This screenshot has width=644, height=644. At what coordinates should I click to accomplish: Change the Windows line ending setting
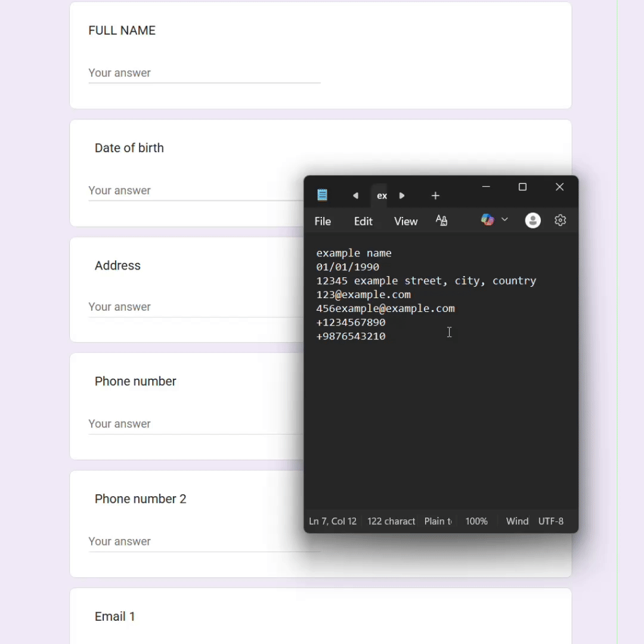point(516,521)
